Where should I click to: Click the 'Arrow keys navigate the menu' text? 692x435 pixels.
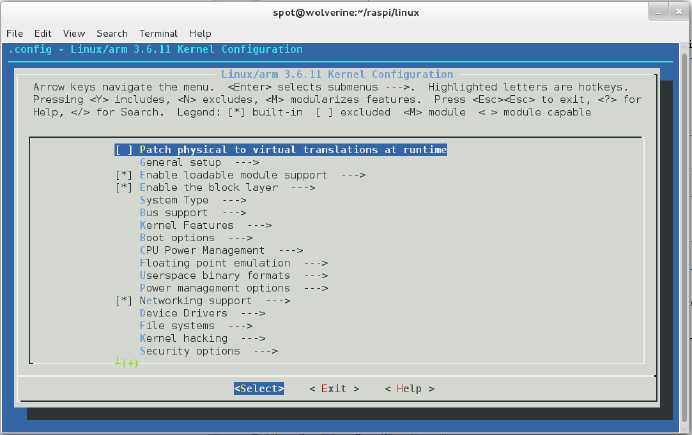point(124,87)
